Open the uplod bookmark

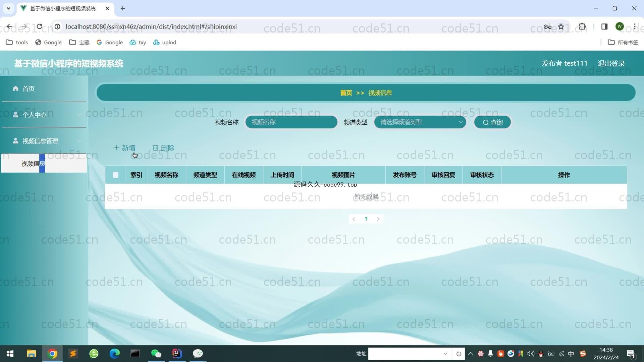tap(164, 42)
